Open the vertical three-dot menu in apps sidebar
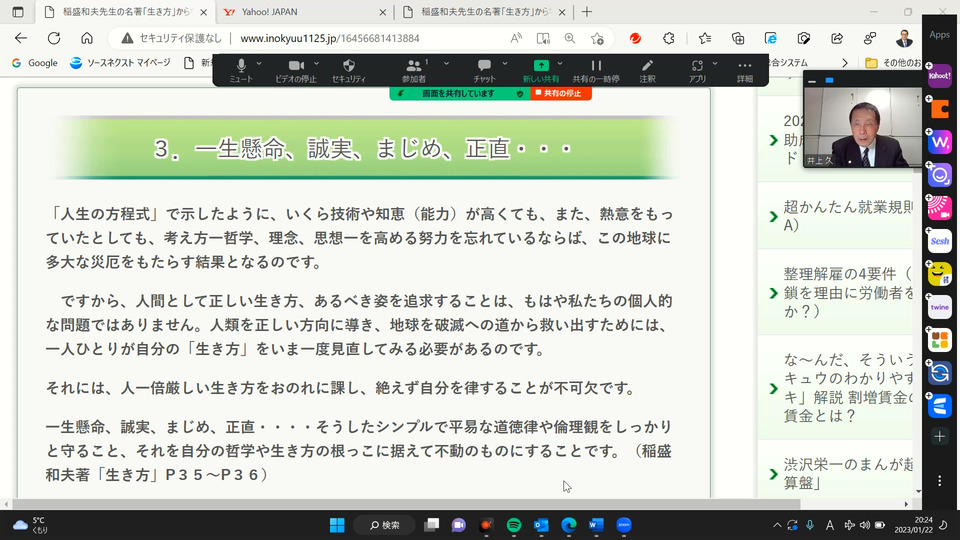 pos(940,481)
